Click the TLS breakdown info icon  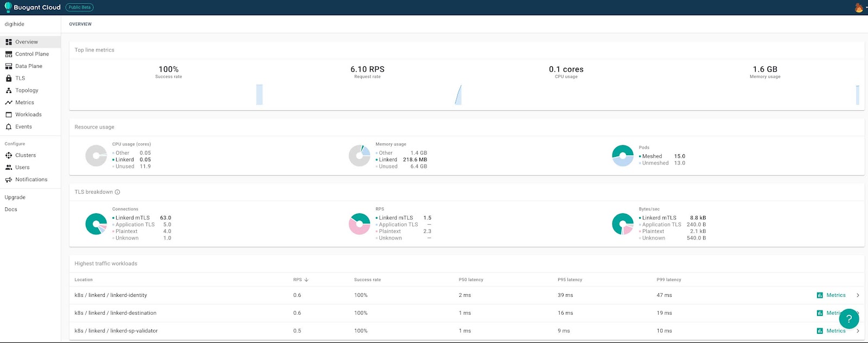click(117, 192)
